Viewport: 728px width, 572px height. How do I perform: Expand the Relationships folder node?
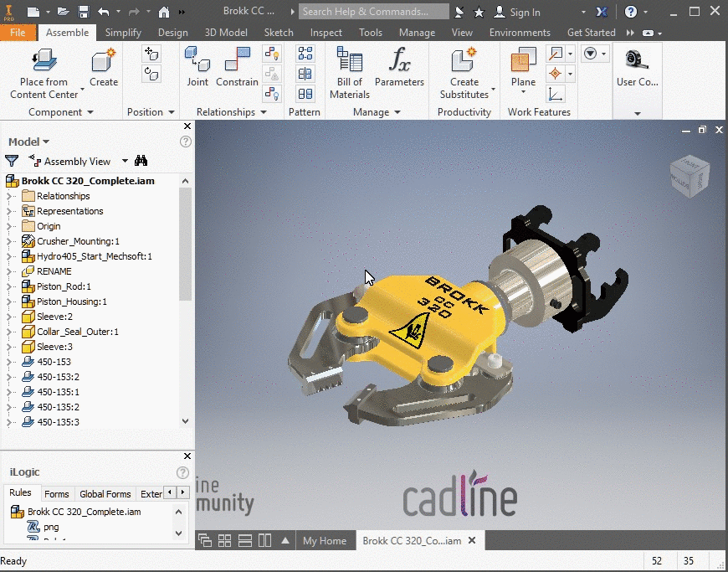(x=9, y=196)
